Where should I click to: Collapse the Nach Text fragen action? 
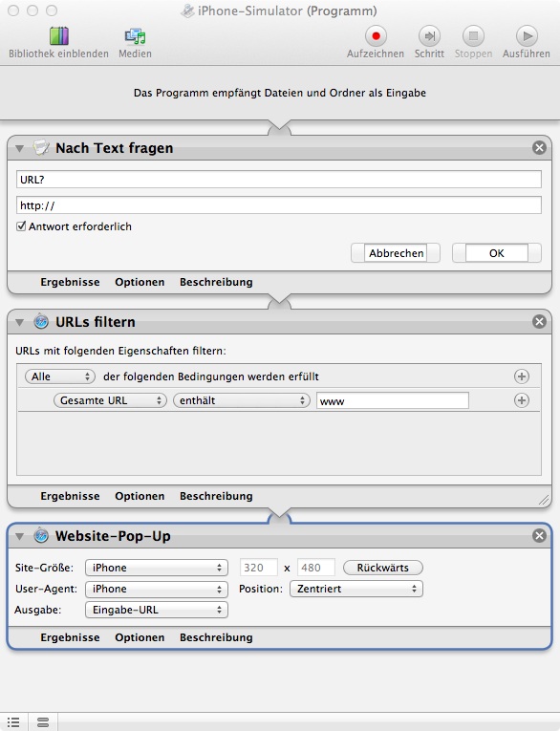click(x=19, y=148)
